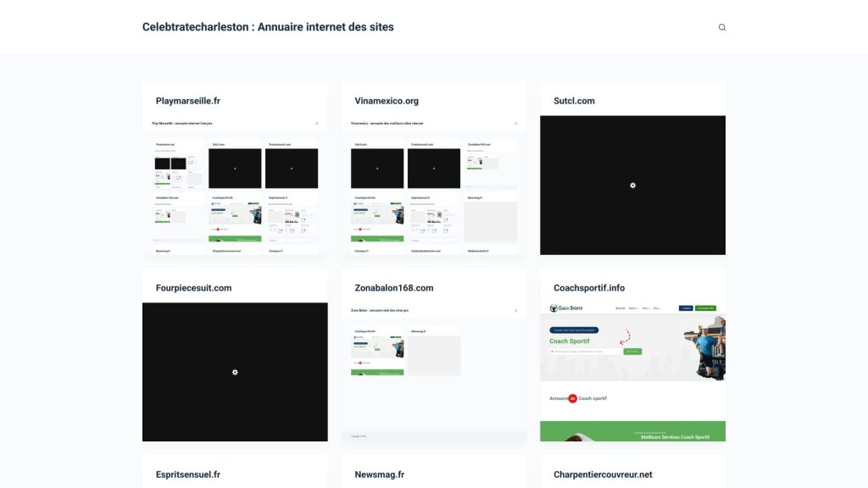This screenshot has height=488, width=868.
Task: Click the red 'de' circle in Coachsportif preview
Action: [572, 398]
